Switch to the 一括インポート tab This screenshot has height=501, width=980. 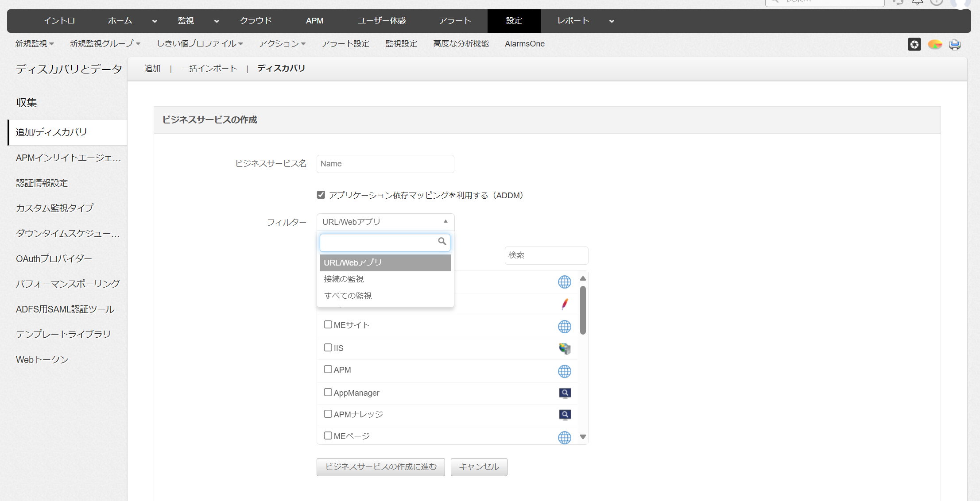(x=209, y=68)
